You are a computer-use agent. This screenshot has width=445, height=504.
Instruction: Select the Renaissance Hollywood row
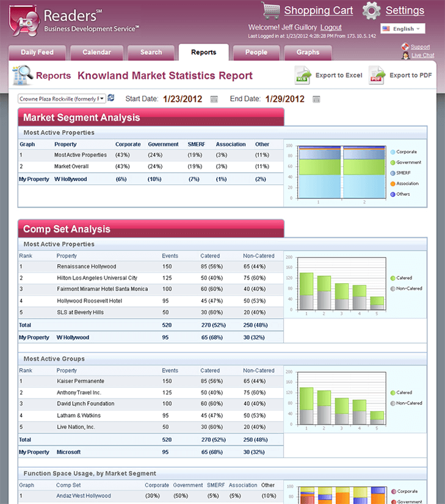tap(151, 267)
